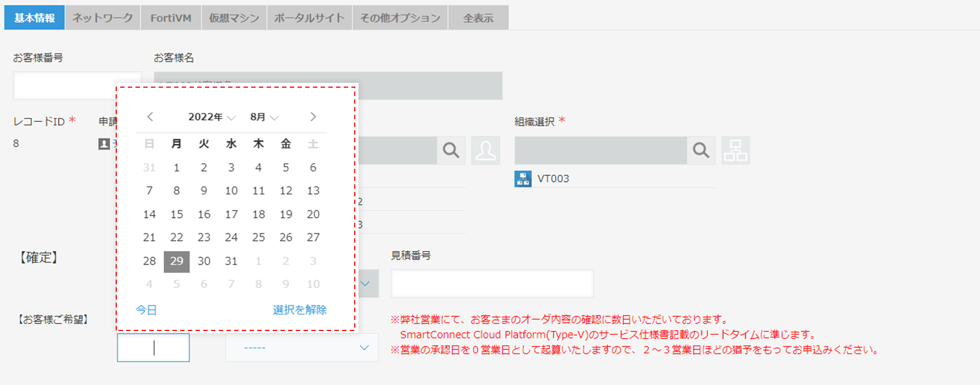Screen dimensions: 980x385
Task: Open the 8月 month dropdown
Action: coord(264,117)
